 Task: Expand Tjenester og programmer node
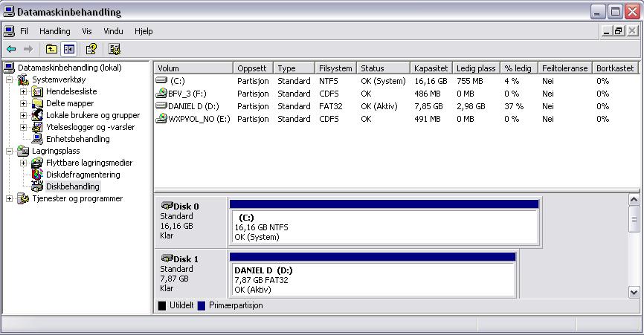pyautogui.click(x=9, y=198)
